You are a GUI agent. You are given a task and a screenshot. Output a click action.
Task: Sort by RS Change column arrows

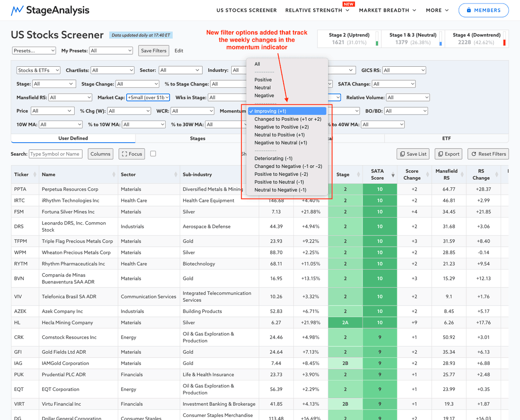(x=497, y=174)
